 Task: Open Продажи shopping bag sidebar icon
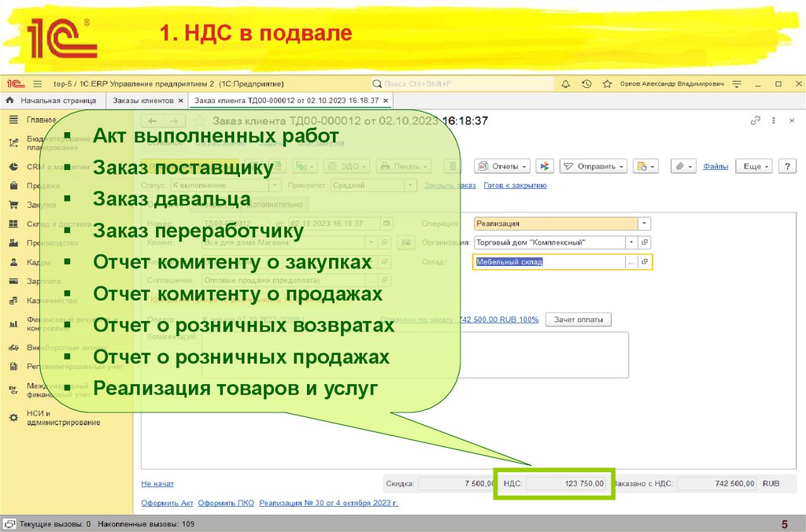pyautogui.click(x=14, y=186)
